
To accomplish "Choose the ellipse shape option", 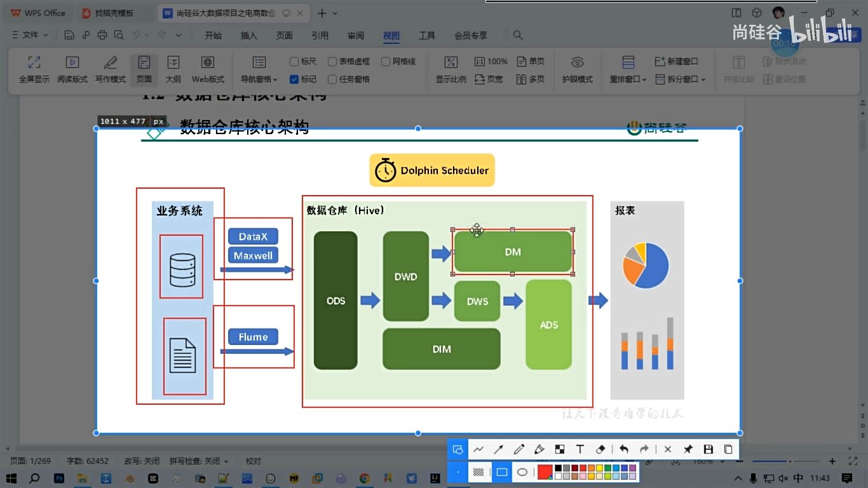I will [522, 472].
